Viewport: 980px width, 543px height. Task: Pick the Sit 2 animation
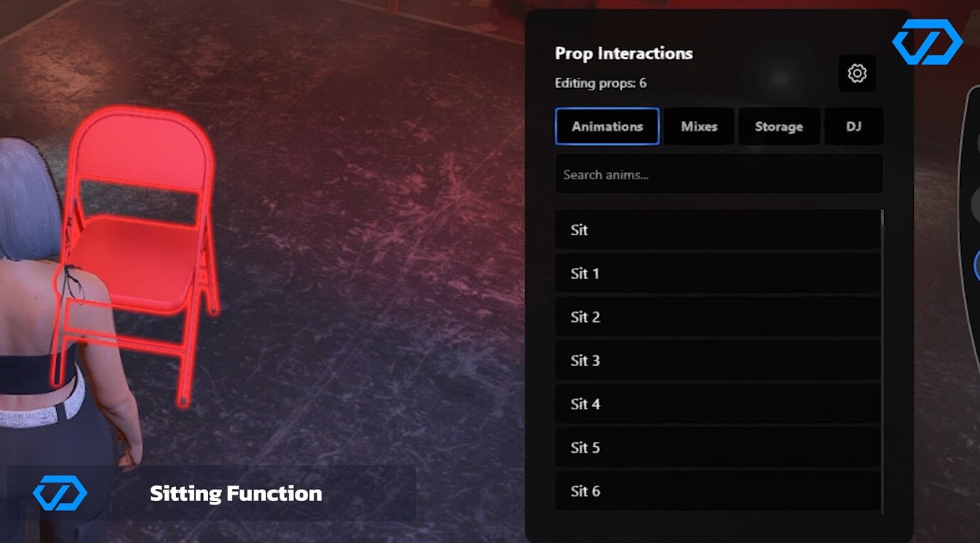pyautogui.click(x=717, y=317)
